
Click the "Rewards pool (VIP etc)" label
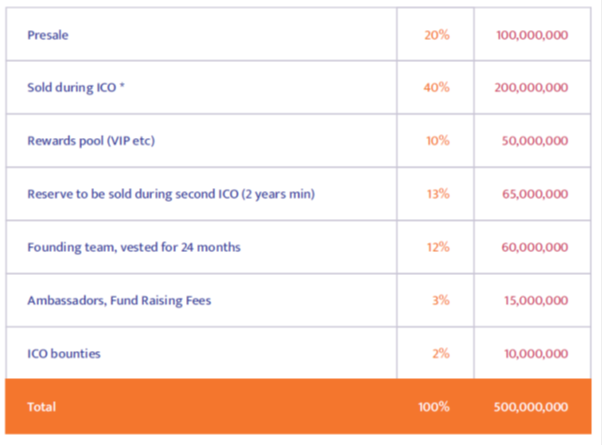(x=91, y=141)
